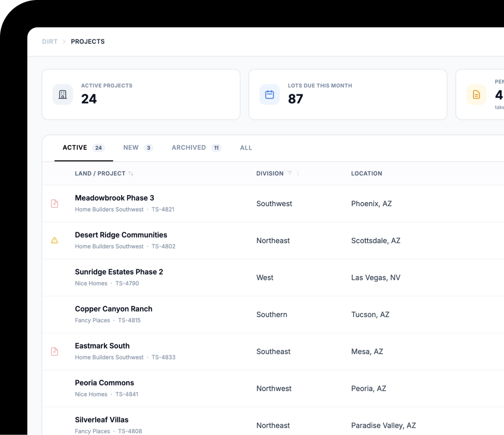The width and height of the screenshot is (504, 435).
Task: Open the Division column filter icon
Action: (290, 173)
